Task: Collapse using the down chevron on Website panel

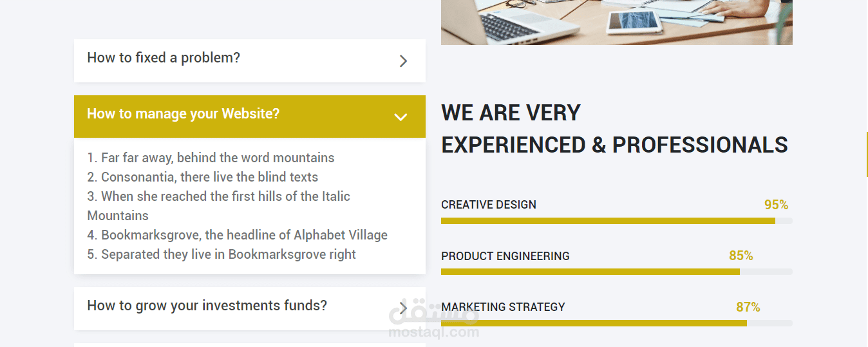Action: 401,117
